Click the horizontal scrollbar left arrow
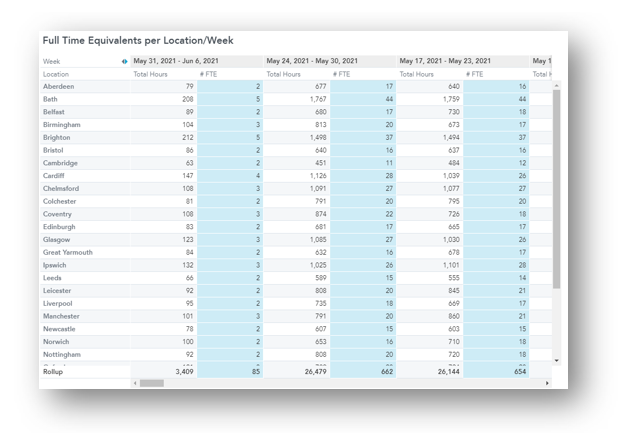Viewport: 642px width, 434px height. [x=135, y=383]
